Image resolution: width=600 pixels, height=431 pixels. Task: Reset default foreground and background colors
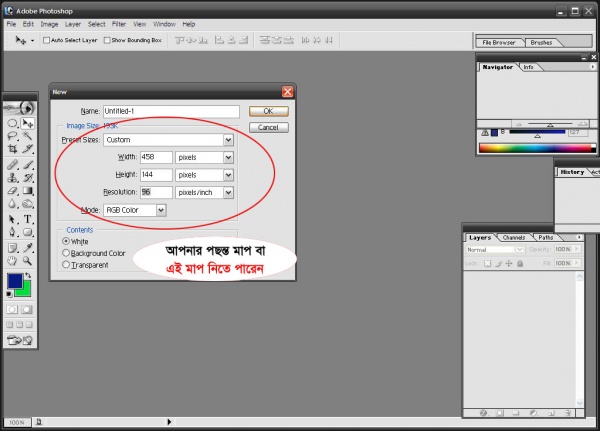click(x=9, y=294)
